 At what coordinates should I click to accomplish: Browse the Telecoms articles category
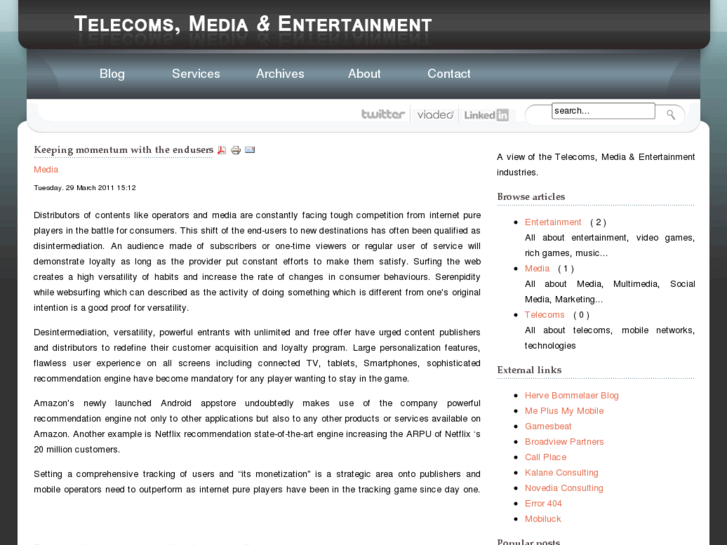[545, 315]
